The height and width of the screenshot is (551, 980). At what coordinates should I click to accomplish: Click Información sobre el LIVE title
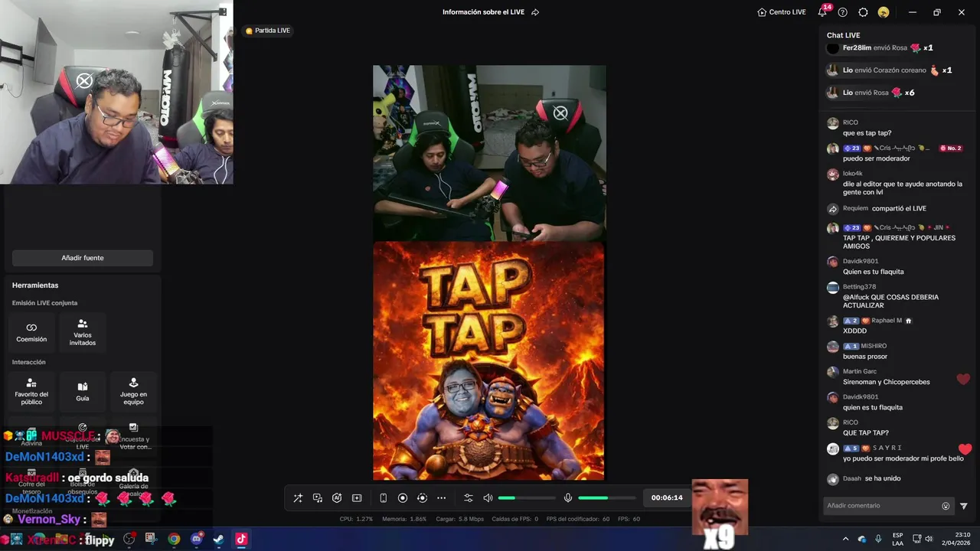click(482, 12)
